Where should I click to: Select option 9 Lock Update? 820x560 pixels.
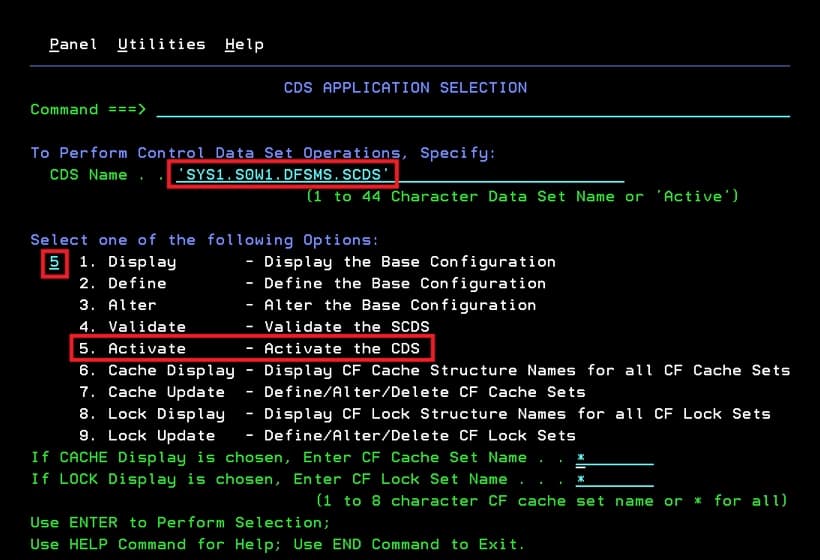pos(147,436)
